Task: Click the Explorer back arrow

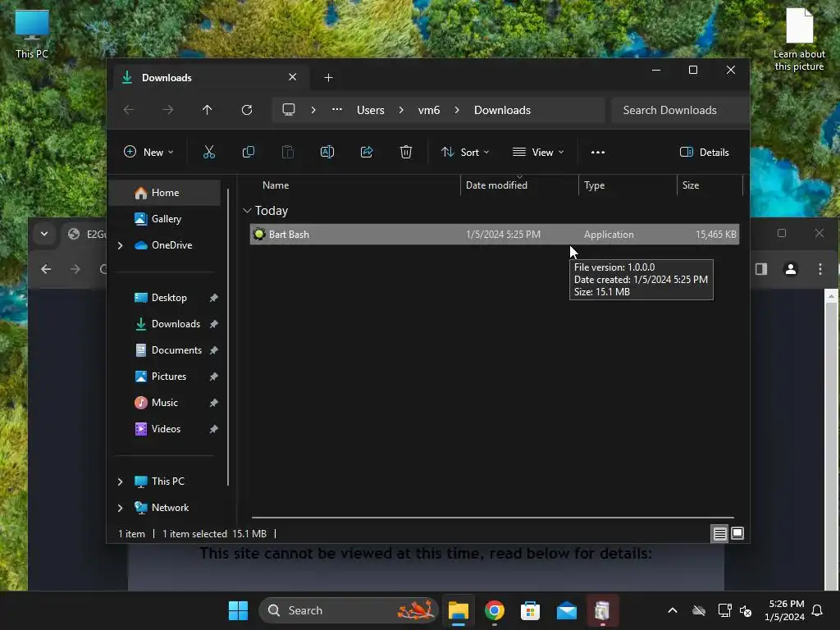Action: coord(129,110)
